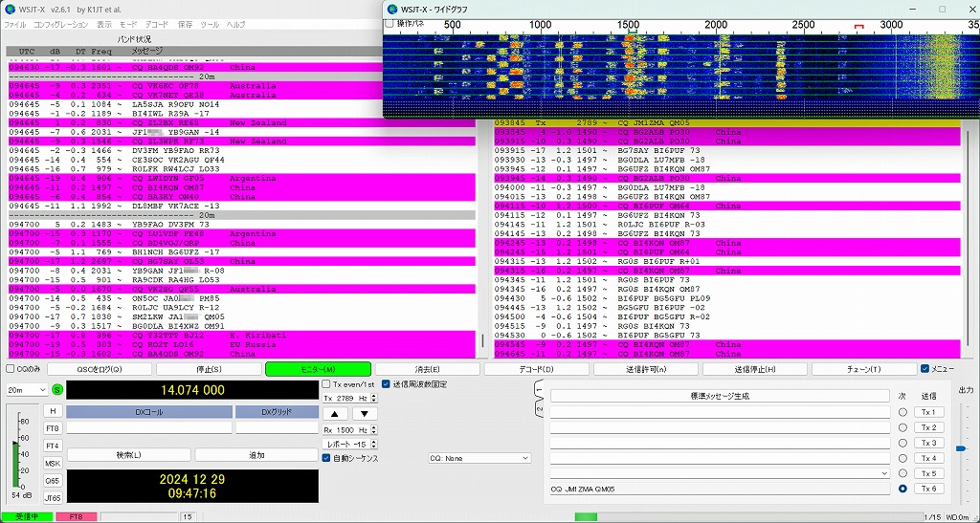Switch to MSK mode button
This screenshot has height=523, width=980.
[53, 464]
